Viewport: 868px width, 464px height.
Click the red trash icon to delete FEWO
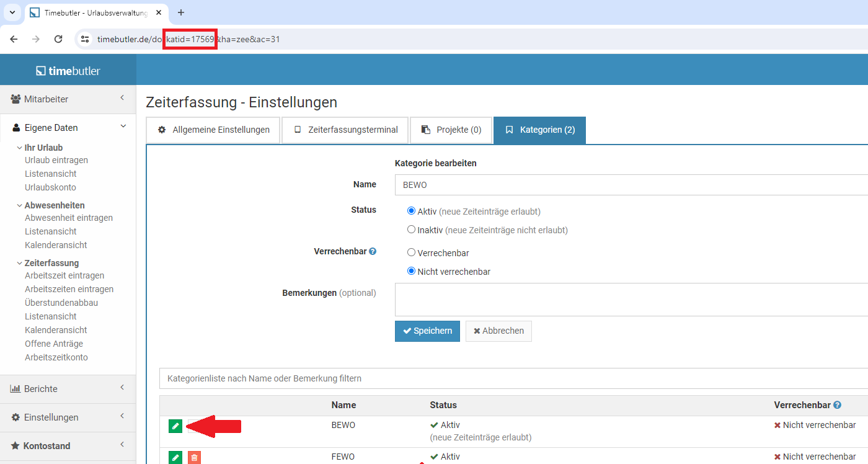point(193,457)
